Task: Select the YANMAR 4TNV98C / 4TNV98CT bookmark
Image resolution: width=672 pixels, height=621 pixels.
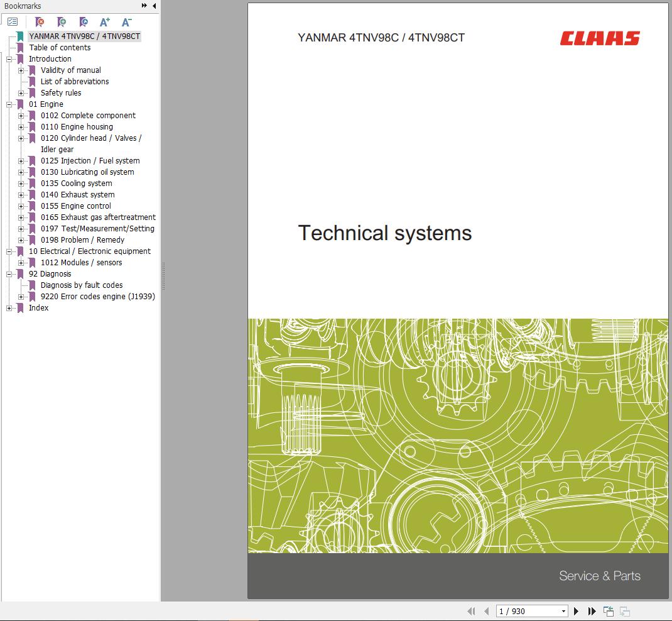Action: tap(84, 36)
